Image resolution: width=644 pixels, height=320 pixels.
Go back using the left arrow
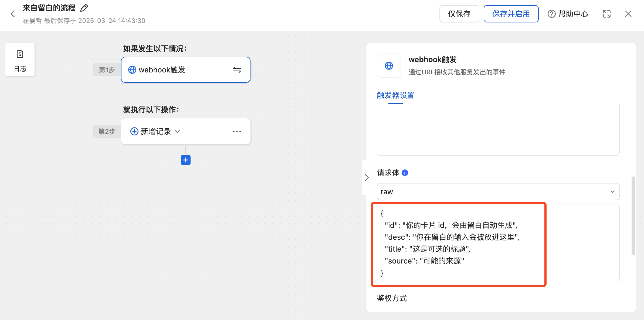point(12,14)
